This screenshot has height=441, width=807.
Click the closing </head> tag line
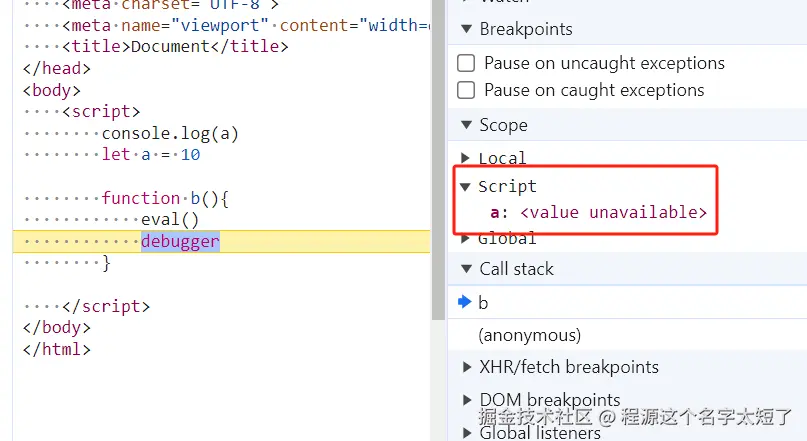point(57,68)
